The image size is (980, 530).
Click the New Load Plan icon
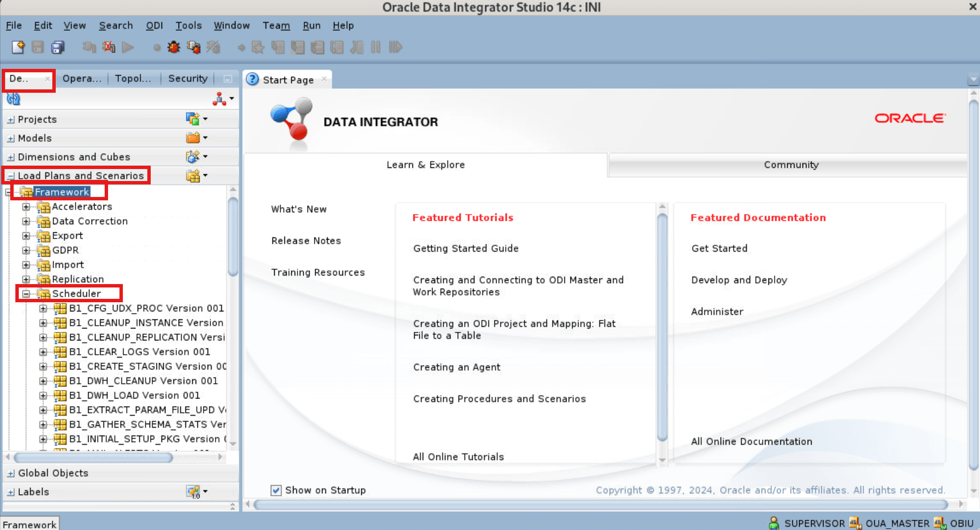click(x=193, y=175)
